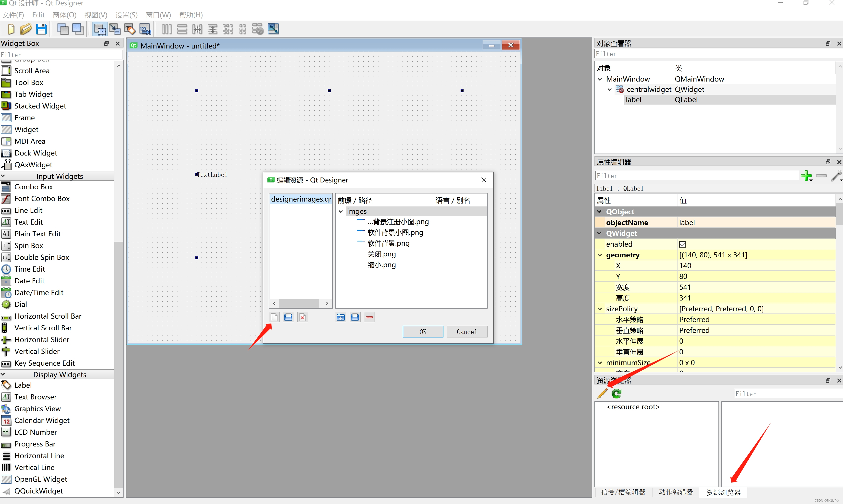Screen dimensions: 843x504
Task: Collapse the imges prefix in dialog
Action: pos(340,211)
